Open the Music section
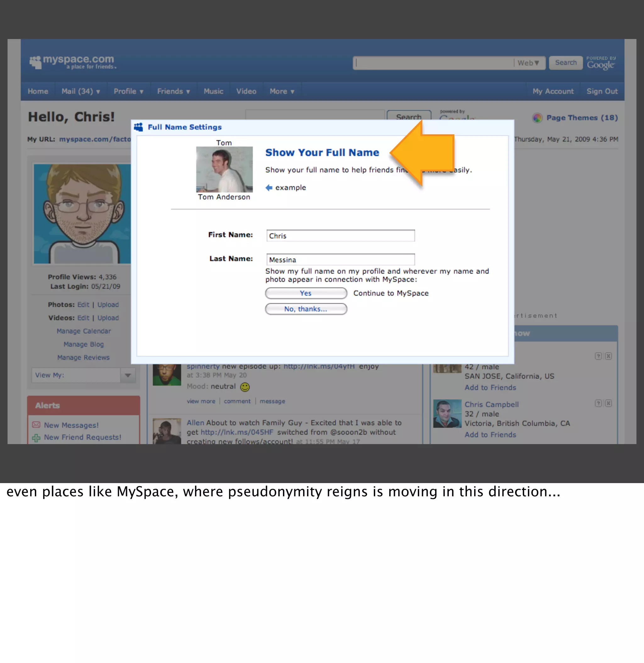644x663 pixels. tap(214, 91)
